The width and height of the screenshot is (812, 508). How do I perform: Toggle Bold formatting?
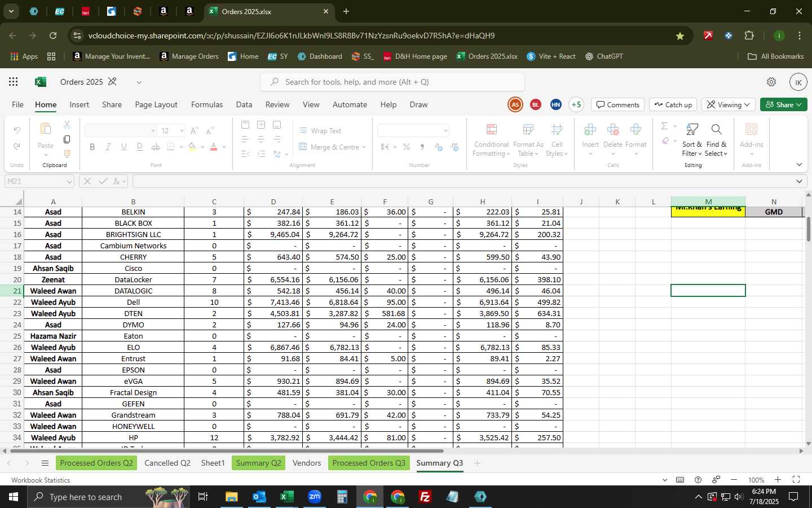tap(92, 147)
